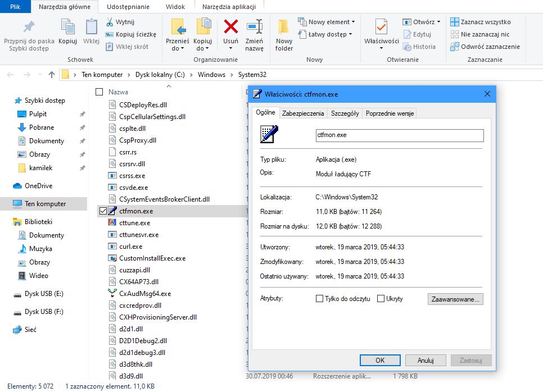543x392 pixels.
Task: Click Windows in the address bar path
Action: [211, 75]
